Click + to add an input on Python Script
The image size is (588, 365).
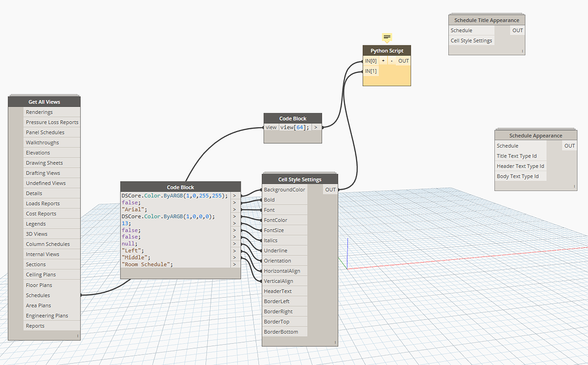tap(383, 60)
